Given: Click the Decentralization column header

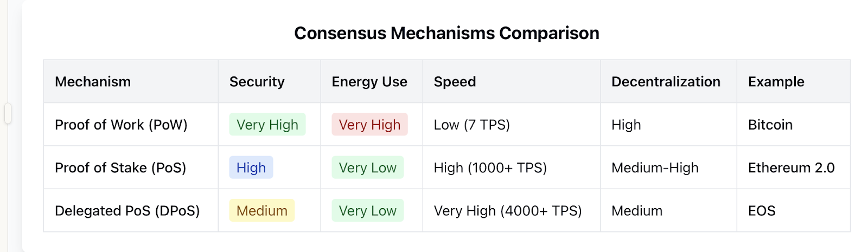Looking at the screenshot, I should [x=666, y=82].
